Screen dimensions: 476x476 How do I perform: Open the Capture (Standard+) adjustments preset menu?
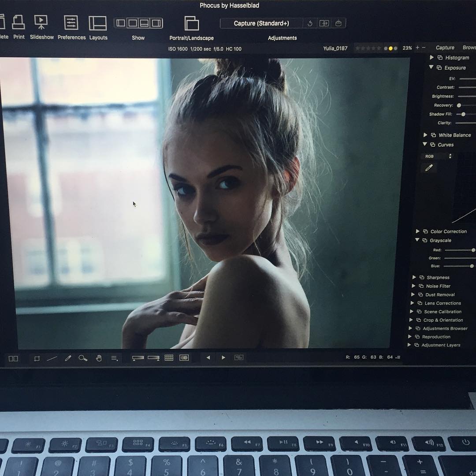click(x=261, y=23)
